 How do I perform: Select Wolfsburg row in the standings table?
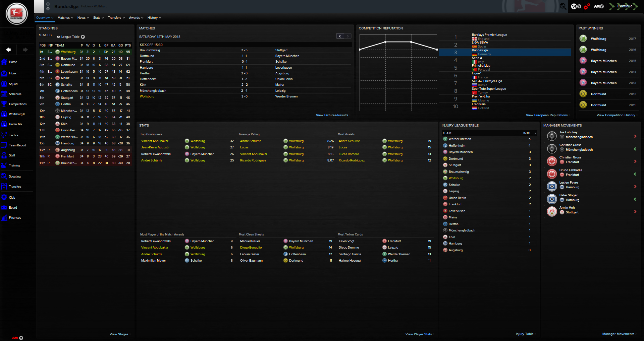pos(85,52)
